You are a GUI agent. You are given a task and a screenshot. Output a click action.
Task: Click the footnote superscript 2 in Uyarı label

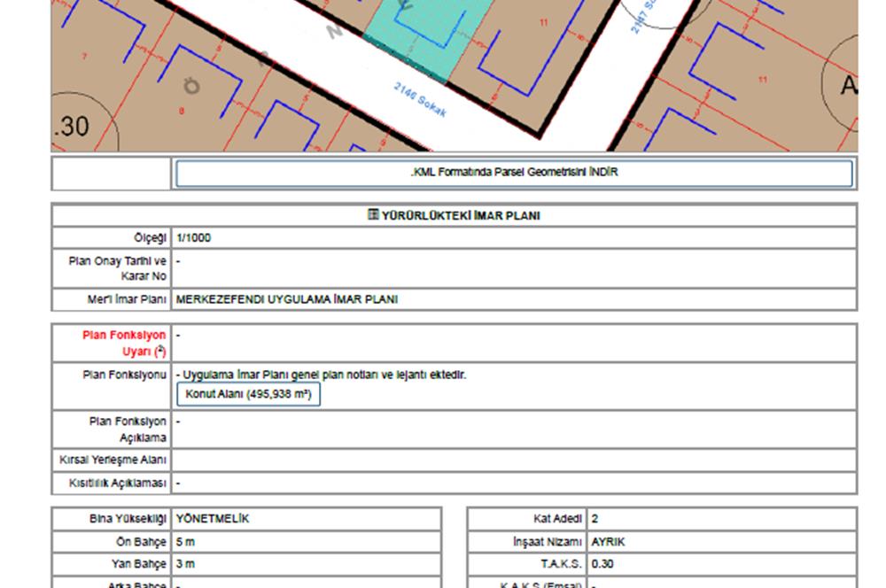click(x=159, y=352)
